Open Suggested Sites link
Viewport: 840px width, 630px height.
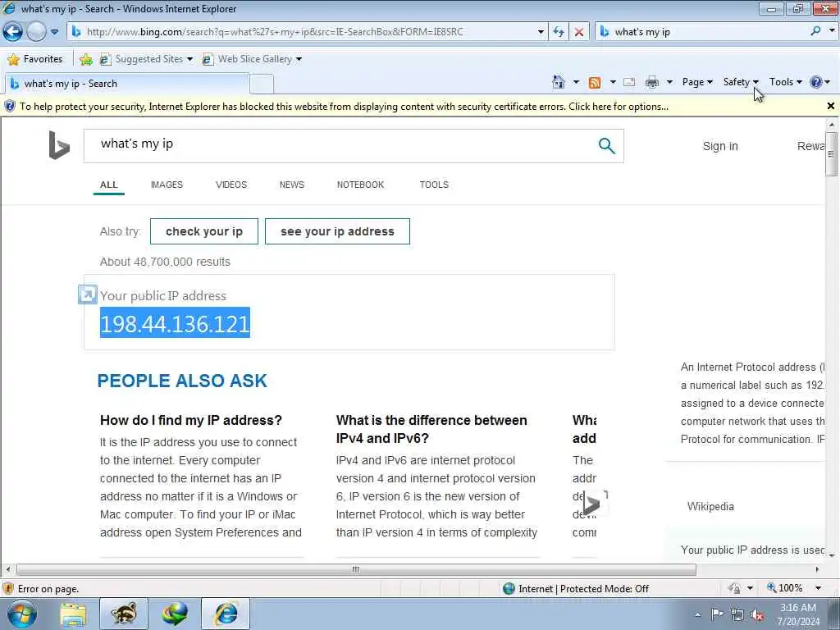tap(146, 59)
